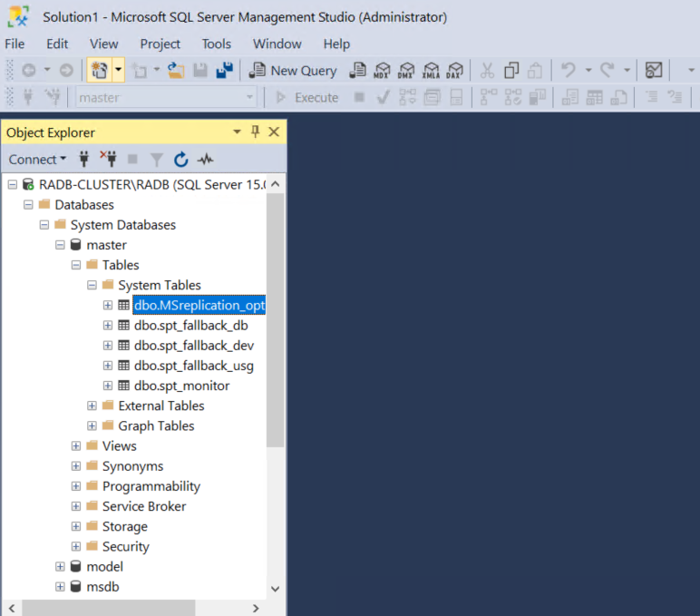
Task: Click the Cut scissors icon
Action: click(x=487, y=71)
